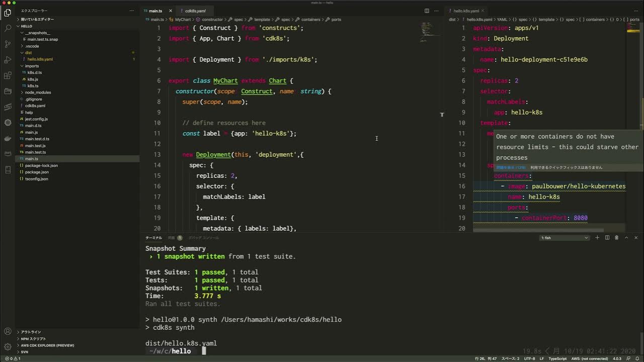Open the Kubernetes view in activity bar
Viewport: 644px width, 362px height.
(x=8, y=122)
